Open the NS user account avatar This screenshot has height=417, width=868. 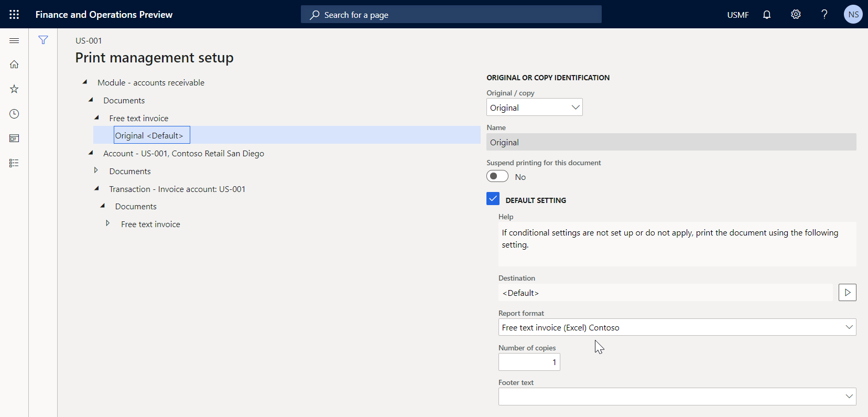(853, 15)
